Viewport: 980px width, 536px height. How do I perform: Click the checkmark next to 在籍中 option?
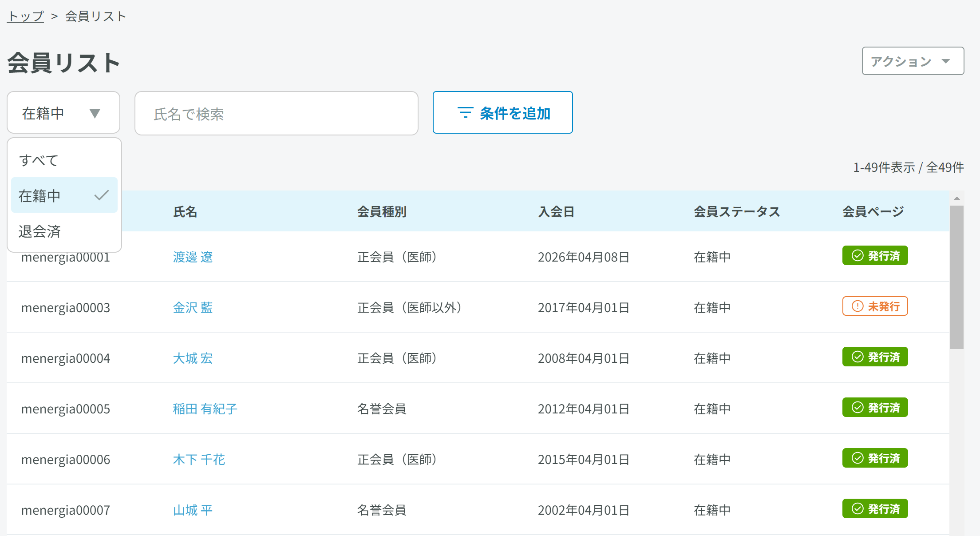tap(102, 195)
